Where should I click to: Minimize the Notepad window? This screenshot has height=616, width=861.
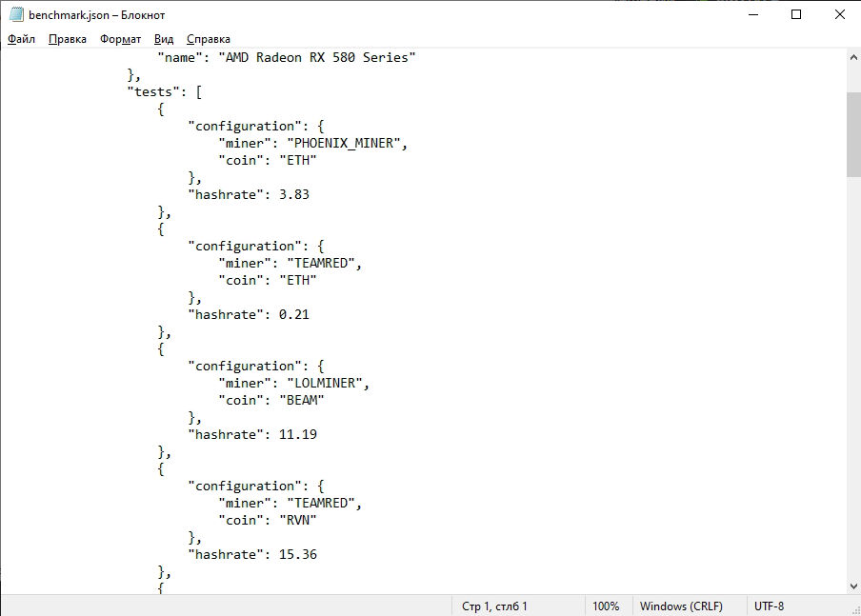click(x=752, y=14)
